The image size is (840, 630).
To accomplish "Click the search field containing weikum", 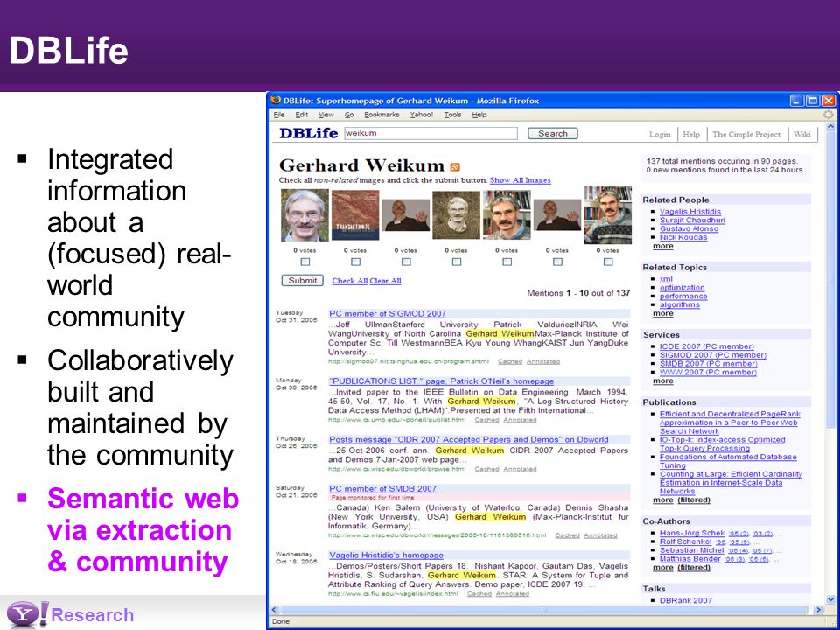I will [430, 133].
